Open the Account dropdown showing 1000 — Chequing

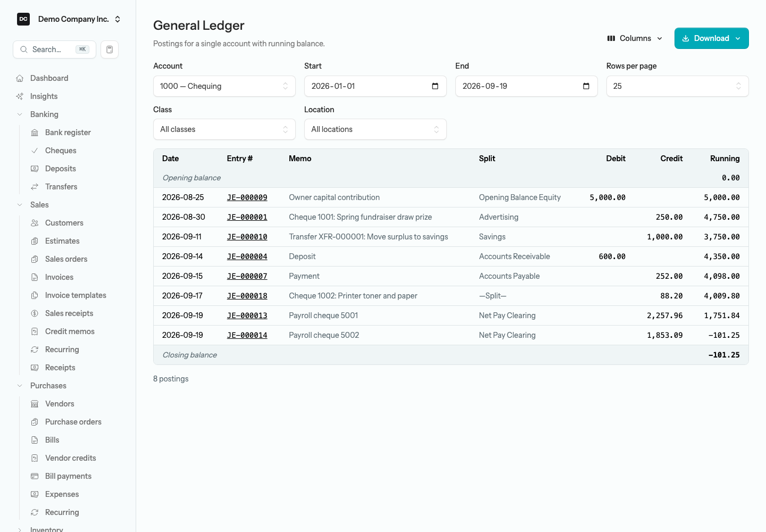(x=224, y=86)
